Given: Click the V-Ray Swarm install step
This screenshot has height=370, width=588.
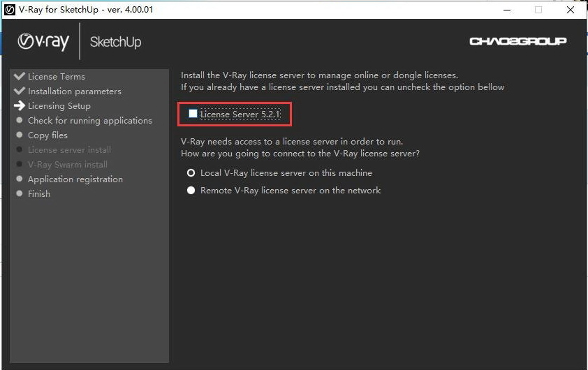Looking at the screenshot, I should click(x=68, y=164).
